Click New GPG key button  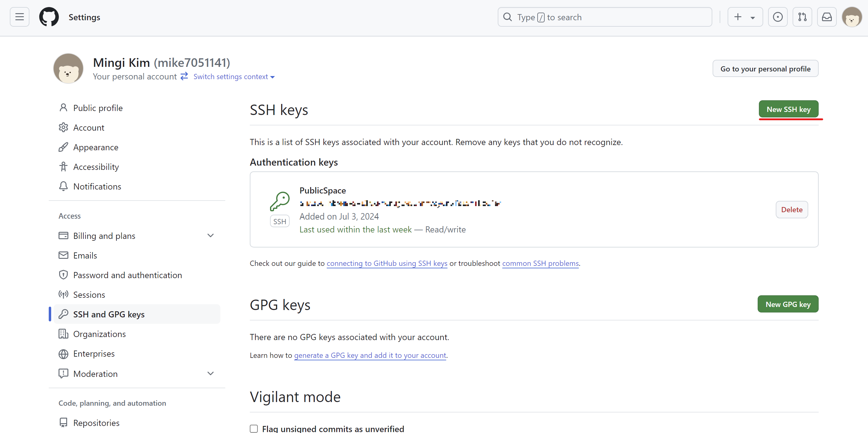[787, 304]
